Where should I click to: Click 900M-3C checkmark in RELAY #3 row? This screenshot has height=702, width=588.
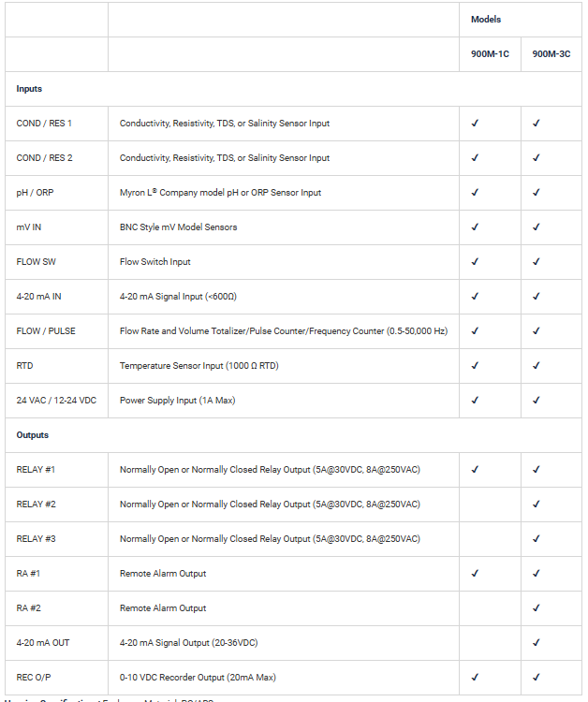pyautogui.click(x=537, y=539)
